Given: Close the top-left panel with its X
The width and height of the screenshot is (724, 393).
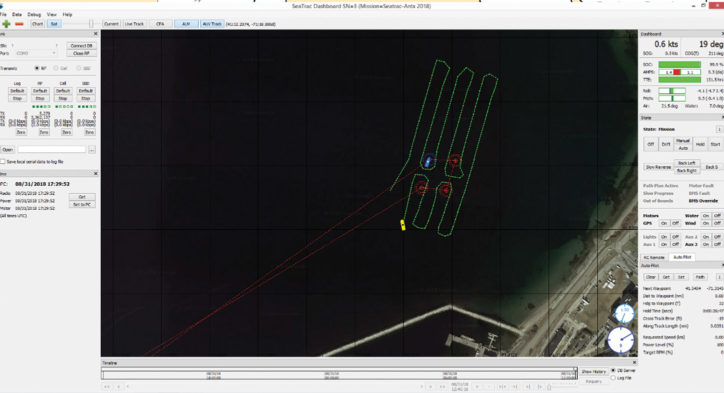Looking at the screenshot, I should click(96, 34).
